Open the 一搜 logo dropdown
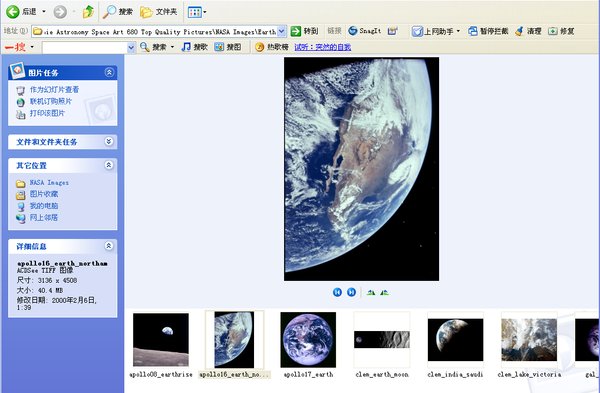The width and height of the screenshot is (600, 393). point(32,47)
